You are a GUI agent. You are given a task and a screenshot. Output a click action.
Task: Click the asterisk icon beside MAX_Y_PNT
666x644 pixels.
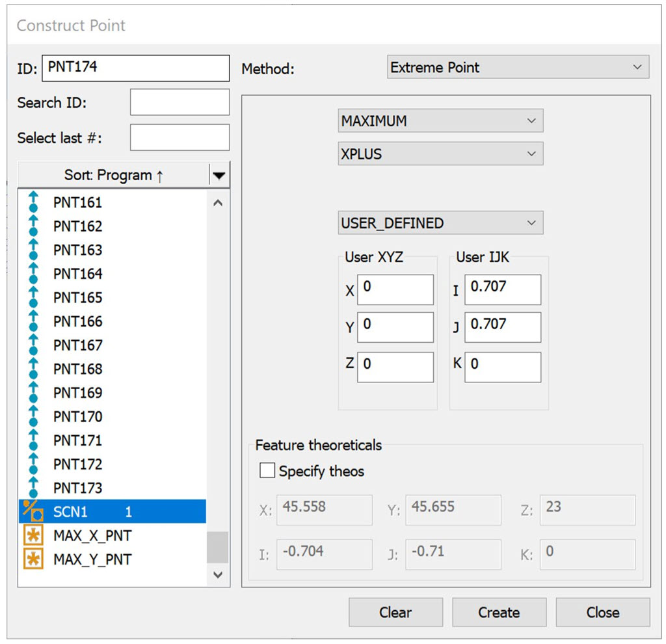pos(34,559)
